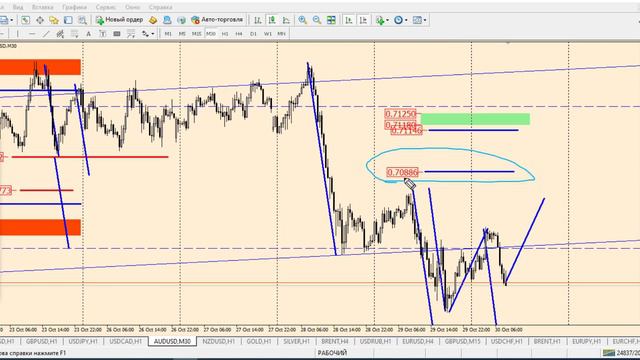The height and width of the screenshot is (360, 640).
Task: Expand the periods dropdown arrow
Action: coord(406,20)
